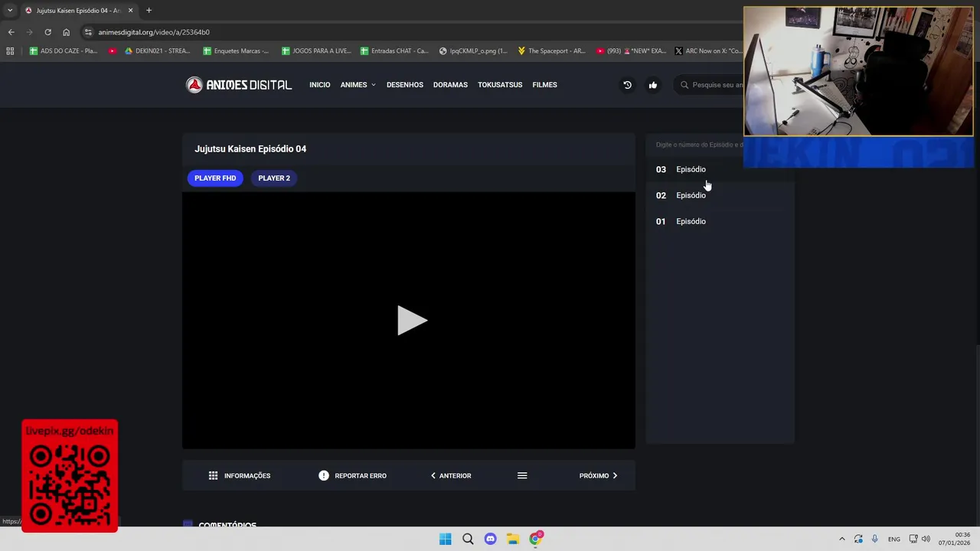Open the JOGOS PARA A LIVE bookmark

[316, 51]
